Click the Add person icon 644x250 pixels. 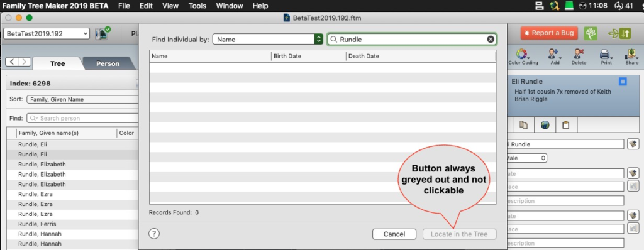(x=555, y=57)
